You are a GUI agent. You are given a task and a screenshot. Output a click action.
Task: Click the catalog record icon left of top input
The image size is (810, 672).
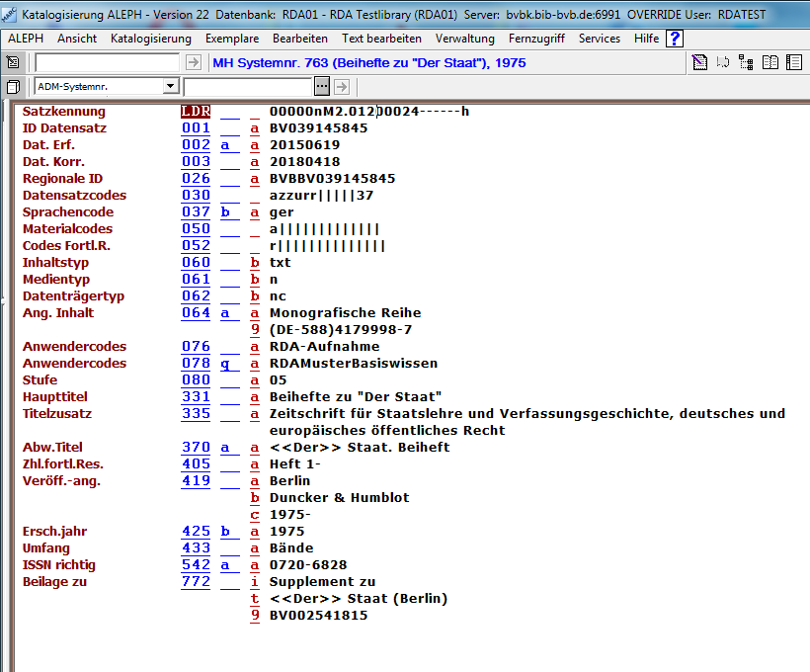click(13, 63)
